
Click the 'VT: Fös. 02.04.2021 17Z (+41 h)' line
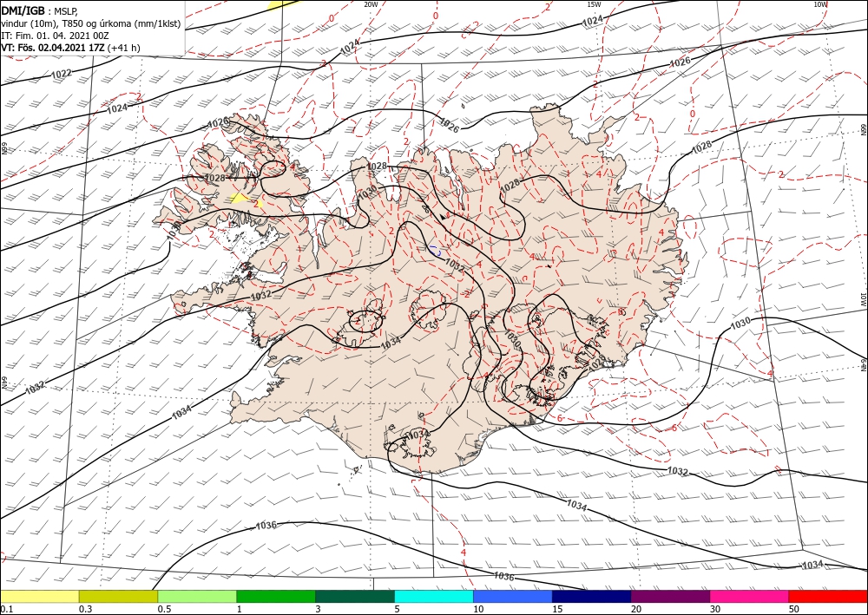click(70, 48)
